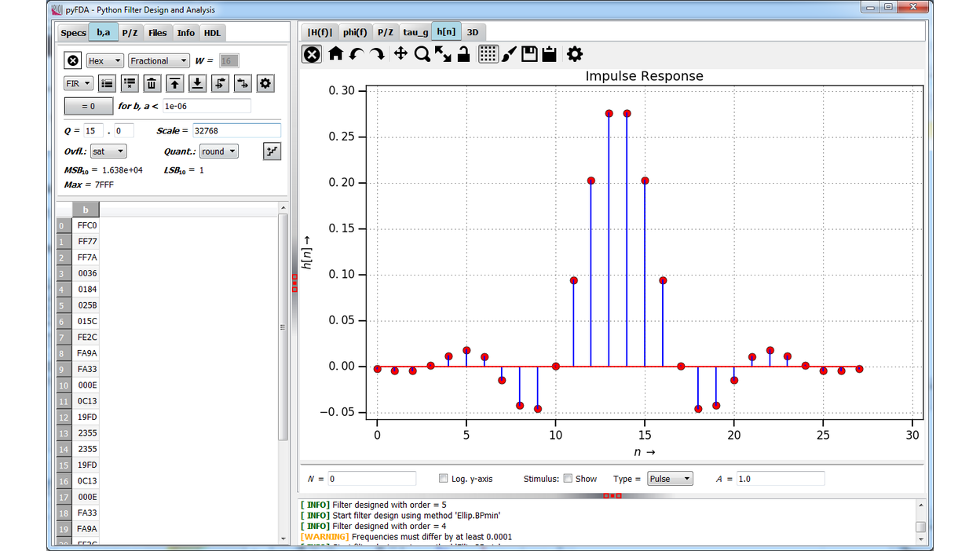Viewport: 980px width, 551px height.
Task: Redraw plot with the brush icon
Action: click(x=509, y=54)
